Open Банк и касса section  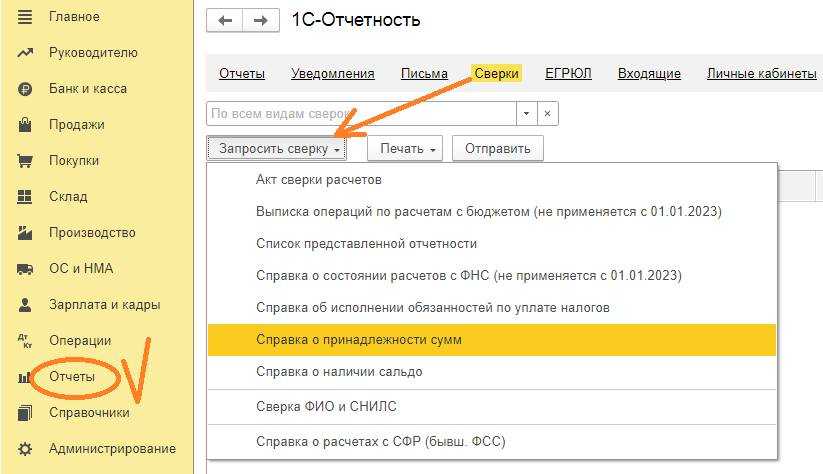[x=88, y=89]
